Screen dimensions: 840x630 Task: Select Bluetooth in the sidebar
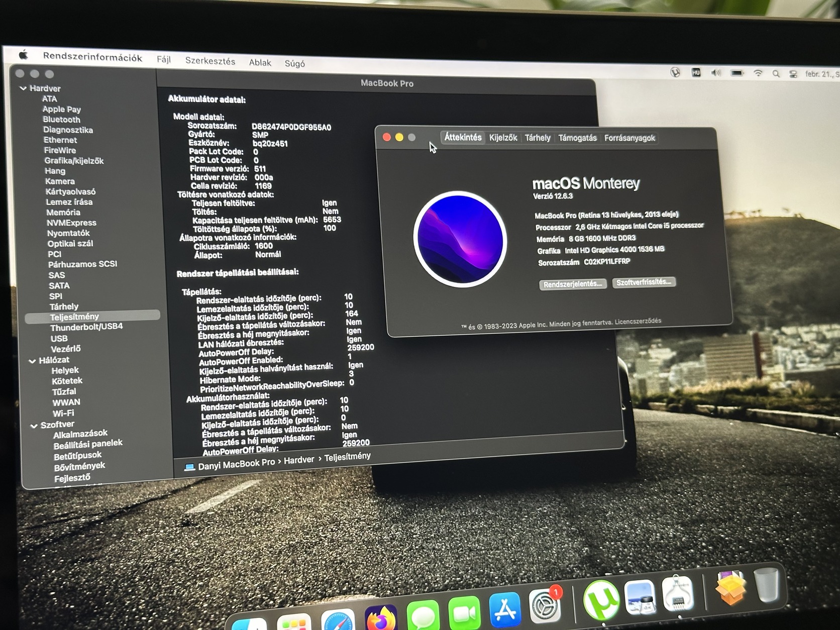(61, 120)
